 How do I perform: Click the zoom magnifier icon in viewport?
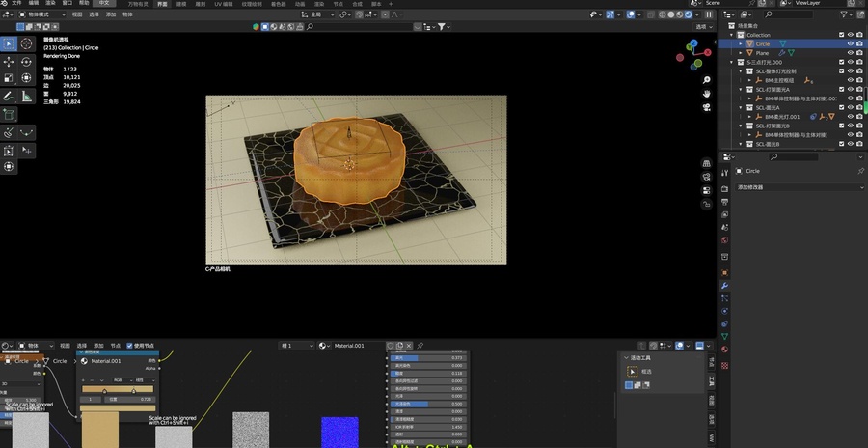click(x=706, y=80)
